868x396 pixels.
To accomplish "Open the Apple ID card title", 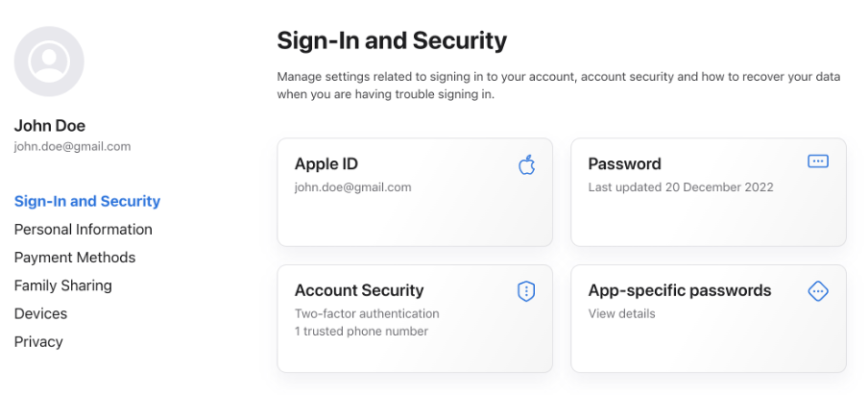I will point(326,164).
